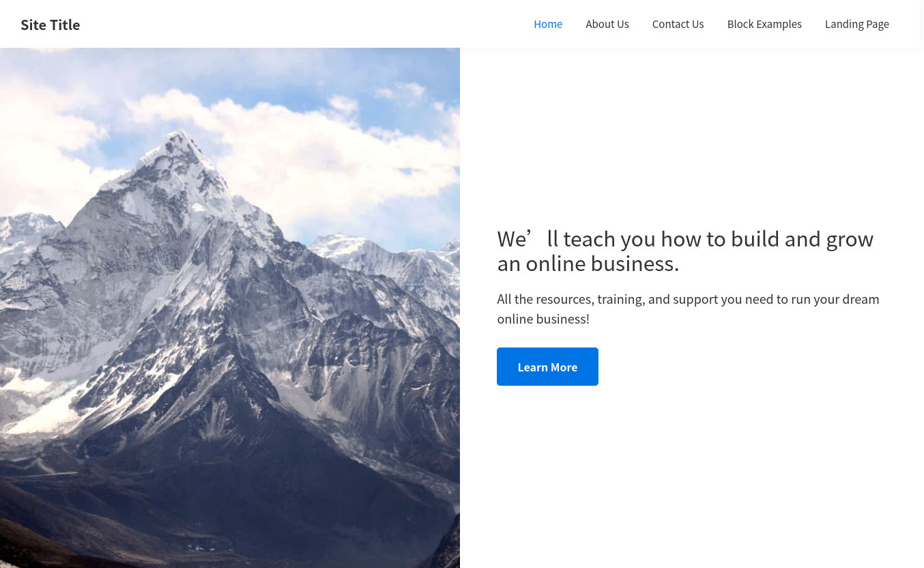Click the word 'Title' in site name
This screenshot has height=568, width=924.
click(65, 25)
